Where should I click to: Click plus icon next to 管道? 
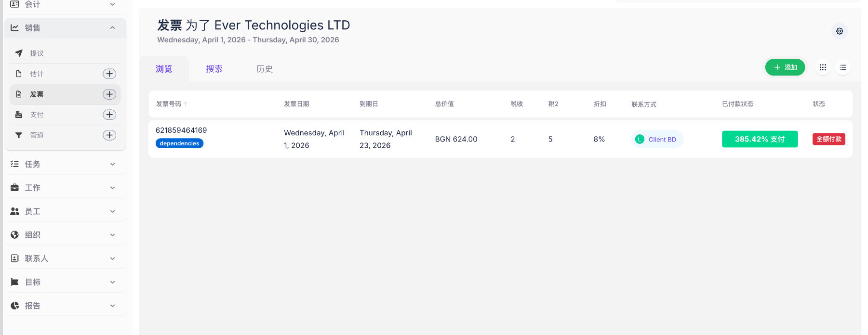[x=109, y=135]
